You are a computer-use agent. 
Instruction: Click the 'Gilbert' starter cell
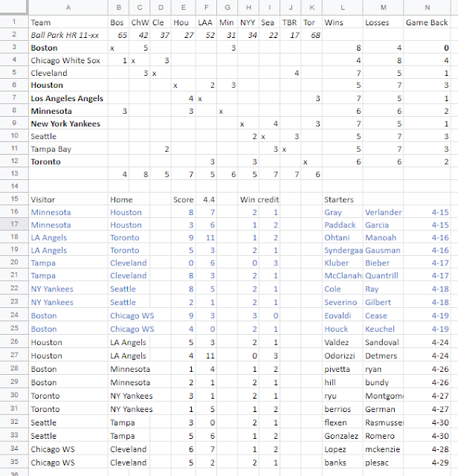click(x=383, y=302)
